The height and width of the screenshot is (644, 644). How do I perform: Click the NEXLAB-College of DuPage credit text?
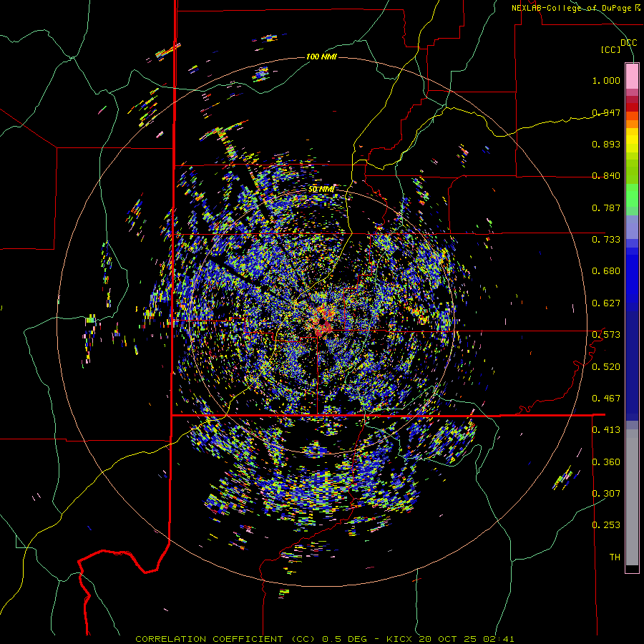coord(575,8)
